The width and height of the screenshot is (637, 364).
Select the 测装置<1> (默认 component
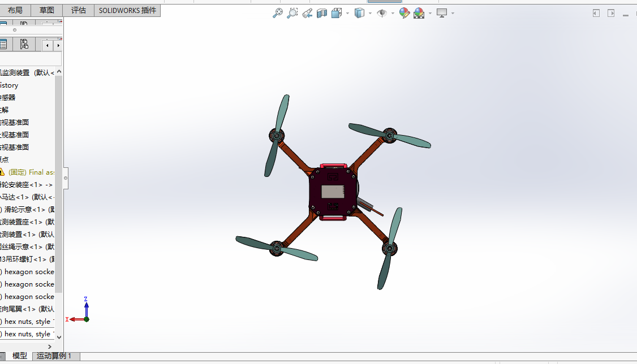pos(27,234)
